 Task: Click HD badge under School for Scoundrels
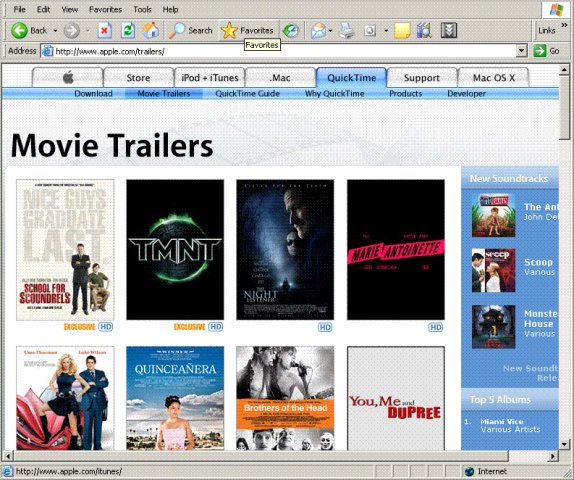tap(106, 327)
